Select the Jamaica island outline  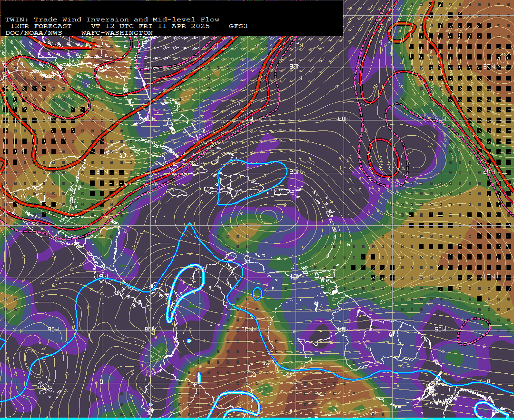(x=177, y=192)
